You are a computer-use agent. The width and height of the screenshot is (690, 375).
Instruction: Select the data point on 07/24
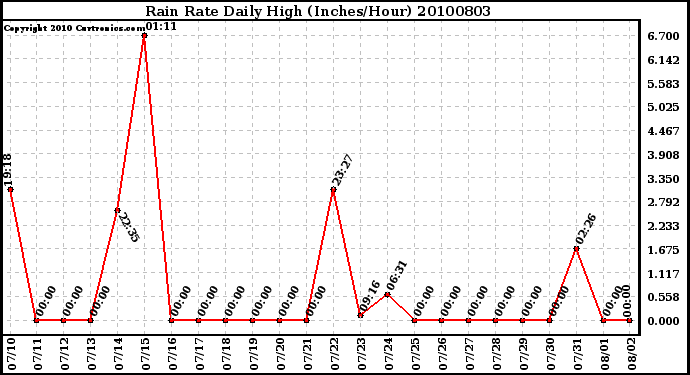[x=387, y=294]
